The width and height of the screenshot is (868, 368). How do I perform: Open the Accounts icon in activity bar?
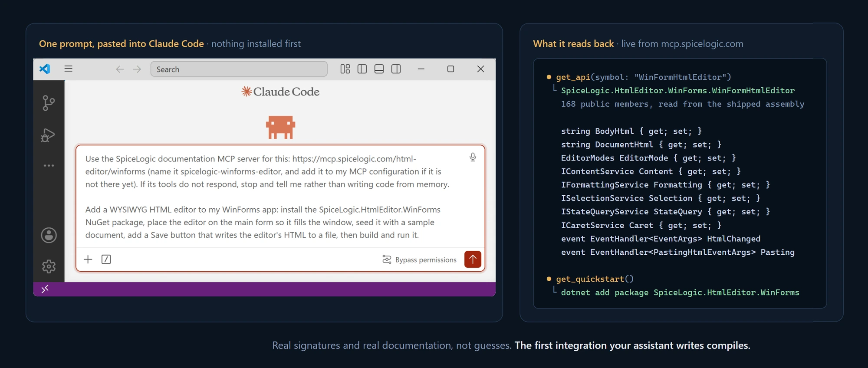pos(49,235)
